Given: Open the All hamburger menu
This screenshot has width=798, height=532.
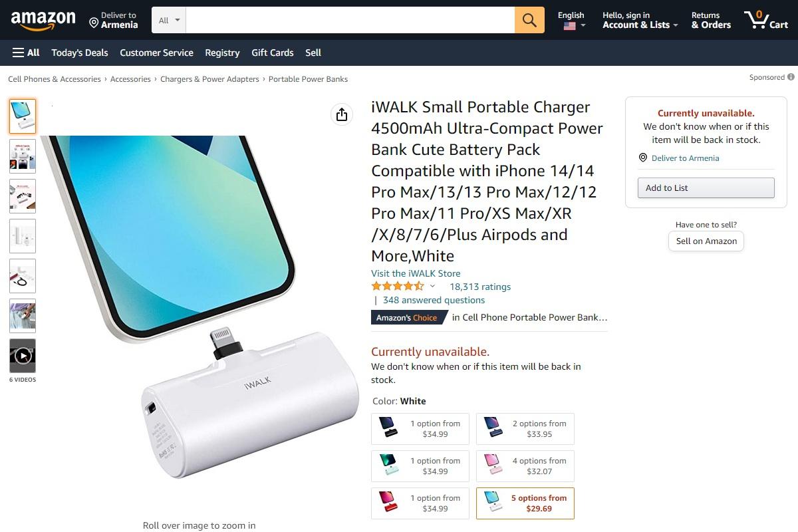Looking at the screenshot, I should pyautogui.click(x=26, y=53).
